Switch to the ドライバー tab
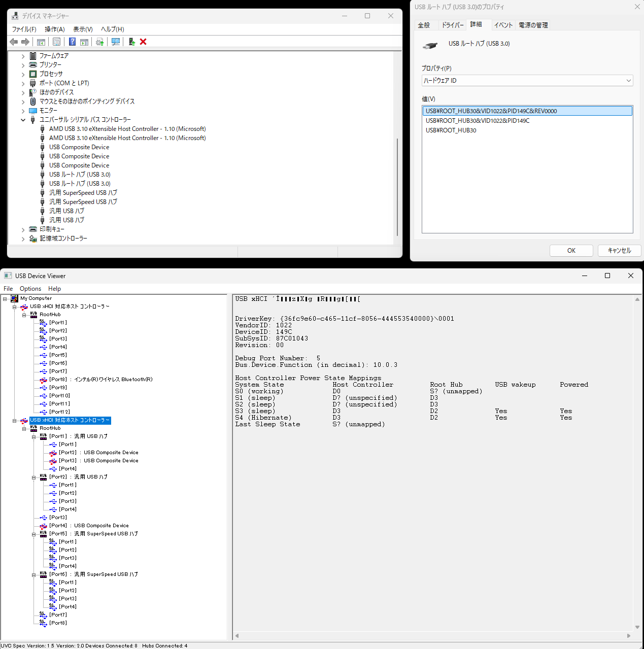Viewport: 644px width, 649px height. coord(452,25)
